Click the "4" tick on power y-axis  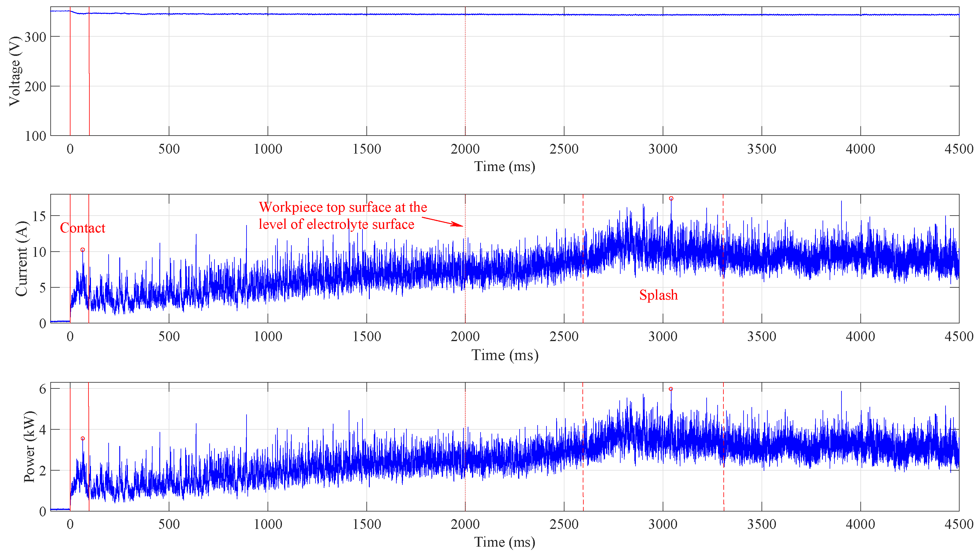[42, 430]
